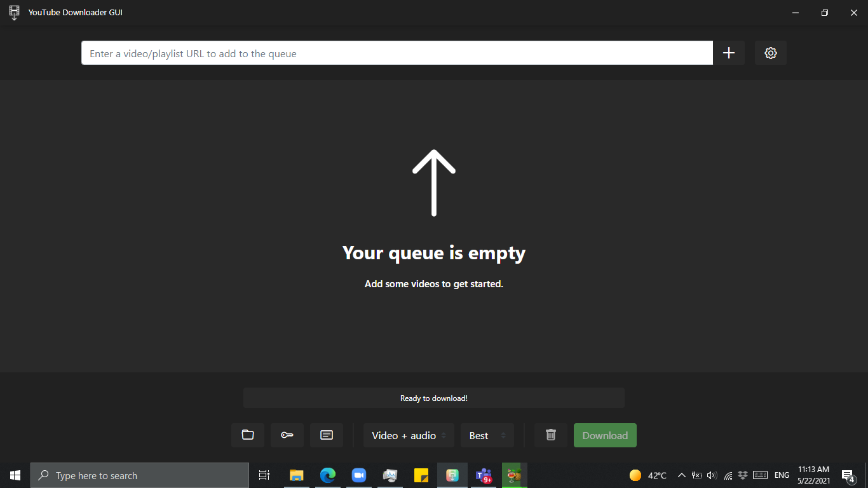Open the download folder picker icon
The image size is (868, 488).
tap(247, 435)
